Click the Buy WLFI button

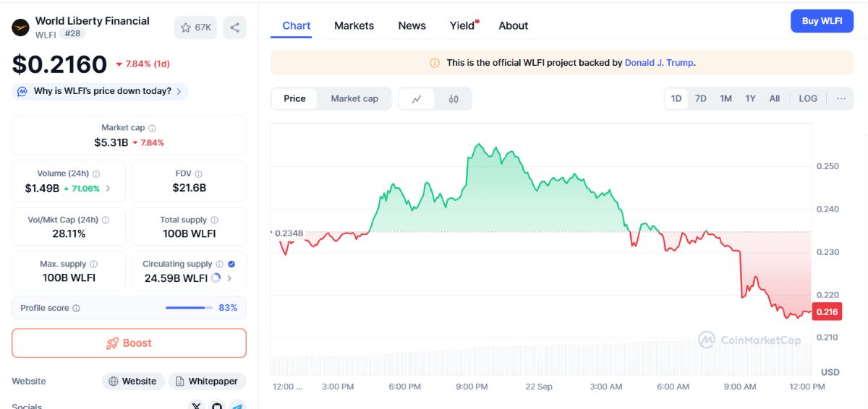822,21
